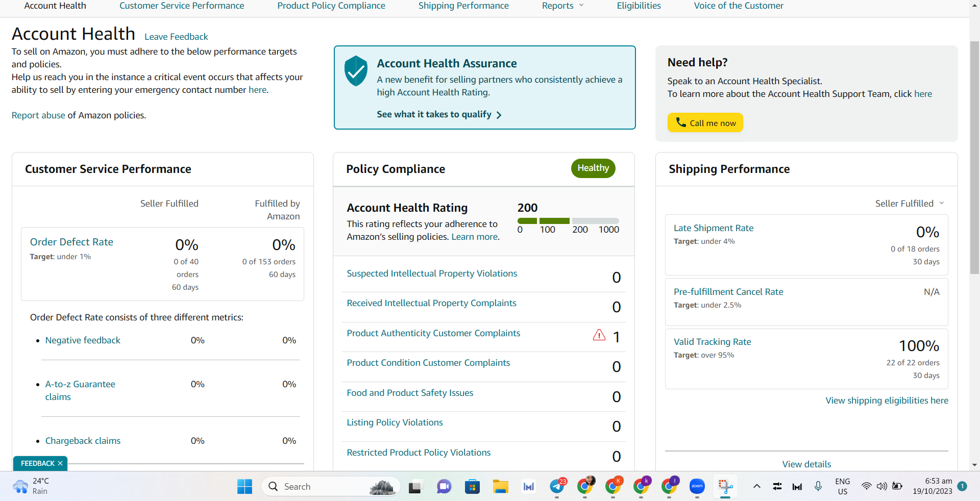Switch input language via ENG US indicator

(843, 486)
